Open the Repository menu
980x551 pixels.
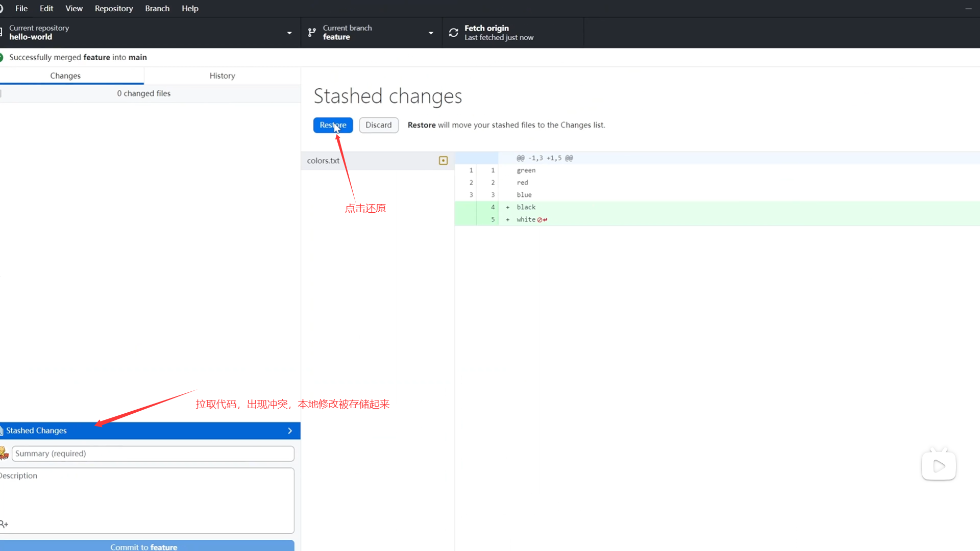[x=113, y=8]
